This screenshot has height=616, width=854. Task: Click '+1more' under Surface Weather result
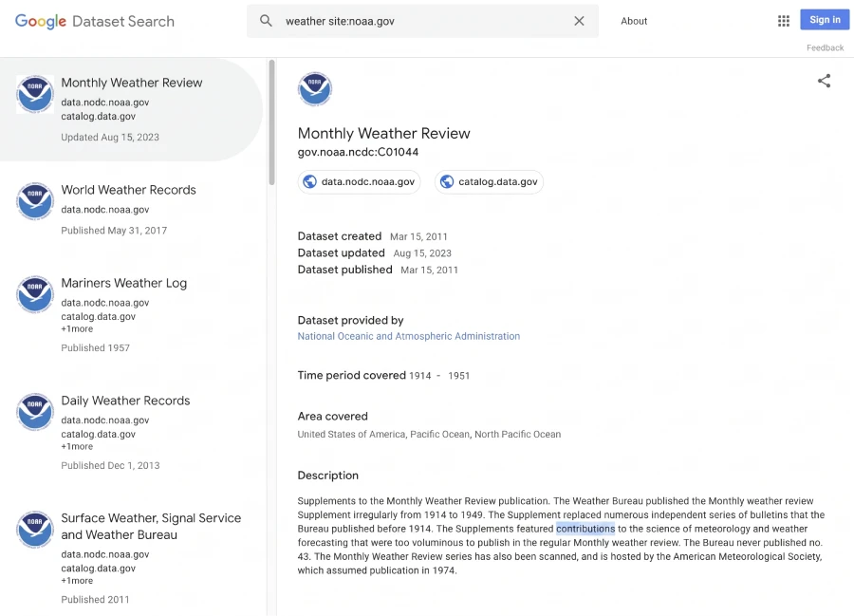pos(77,581)
